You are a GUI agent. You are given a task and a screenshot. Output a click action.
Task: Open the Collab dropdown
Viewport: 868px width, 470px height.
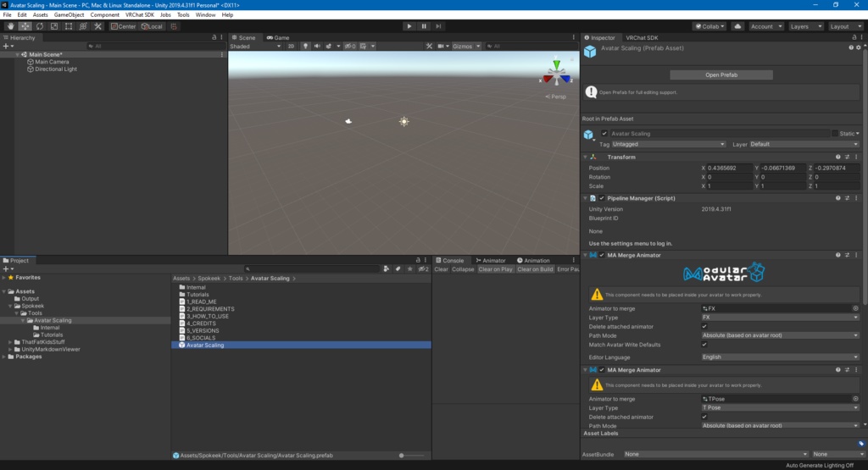[709, 26]
